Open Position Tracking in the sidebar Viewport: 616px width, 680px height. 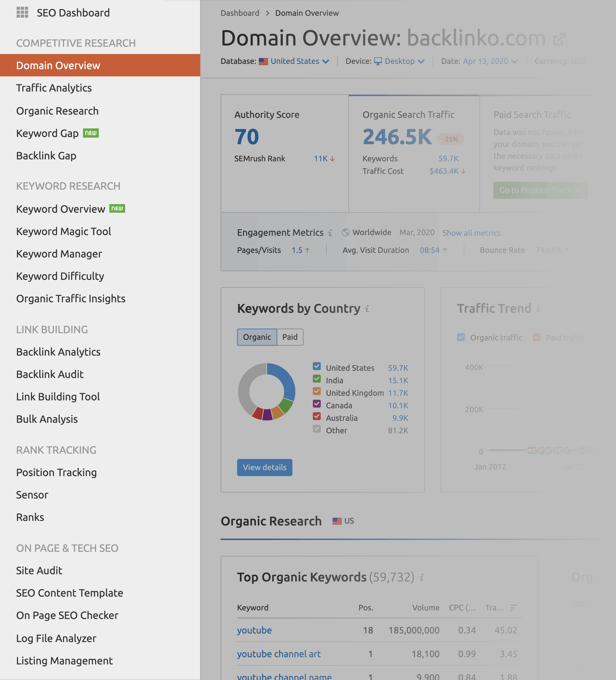(56, 473)
